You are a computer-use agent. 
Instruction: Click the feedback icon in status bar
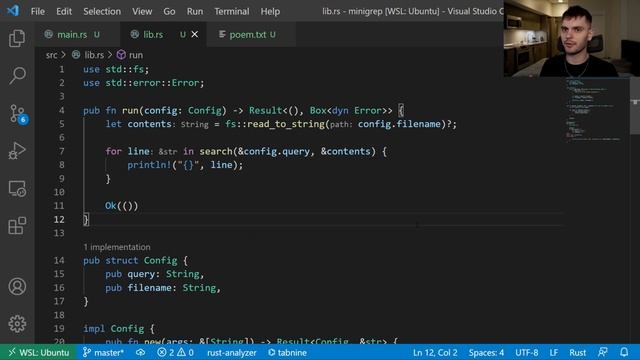(x=602, y=352)
